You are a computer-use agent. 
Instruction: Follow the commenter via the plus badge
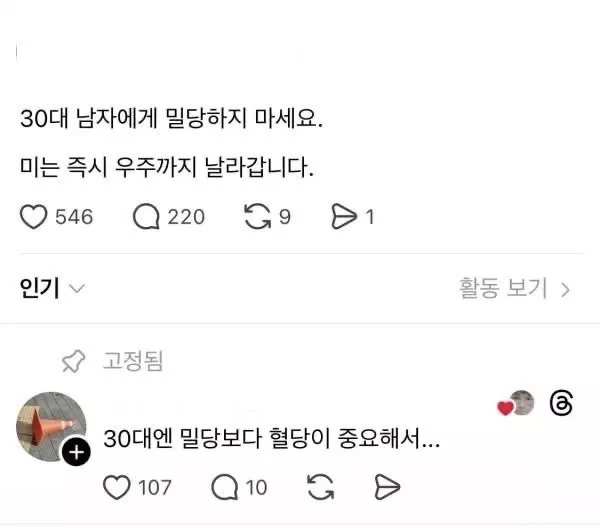[77, 453]
